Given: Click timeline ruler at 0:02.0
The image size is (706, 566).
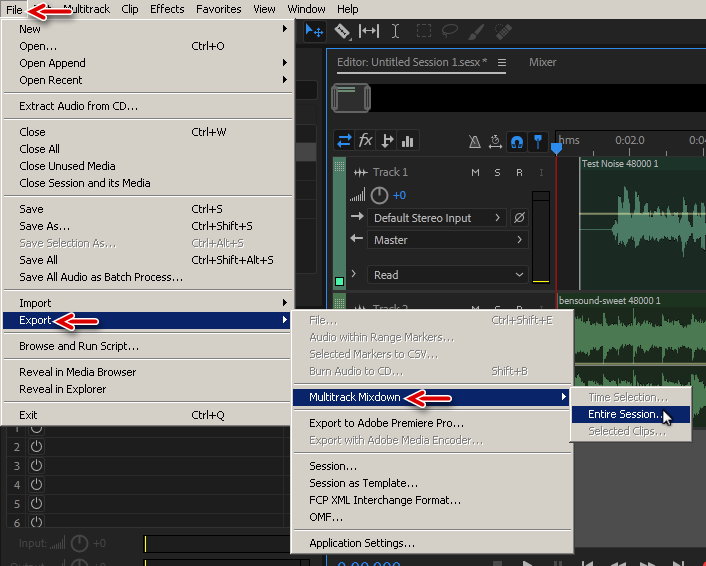Looking at the screenshot, I should click(x=629, y=140).
